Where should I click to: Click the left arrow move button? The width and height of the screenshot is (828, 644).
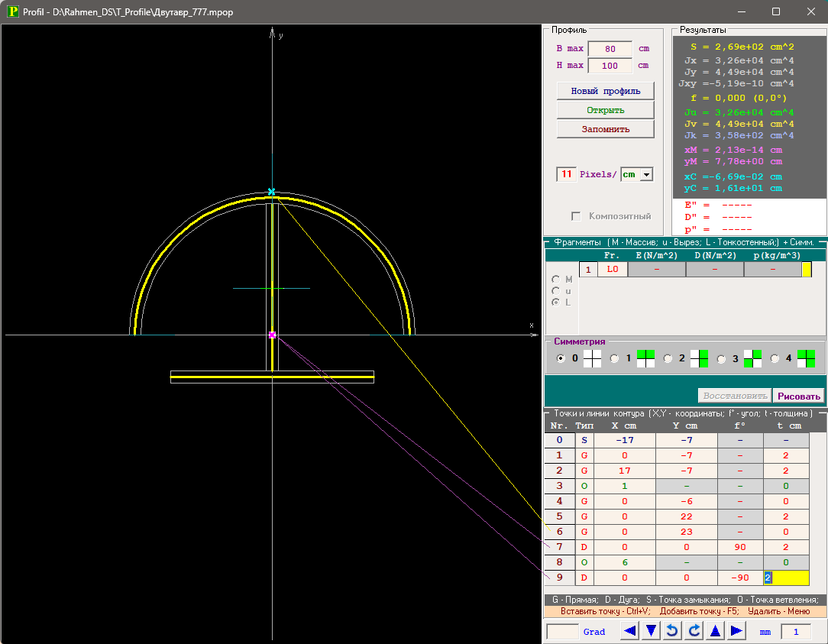click(630, 631)
